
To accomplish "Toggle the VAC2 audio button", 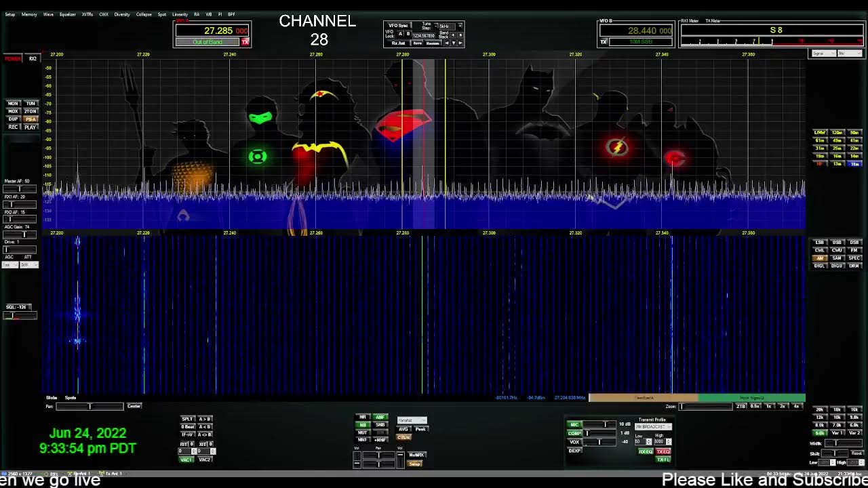I will [x=204, y=460].
